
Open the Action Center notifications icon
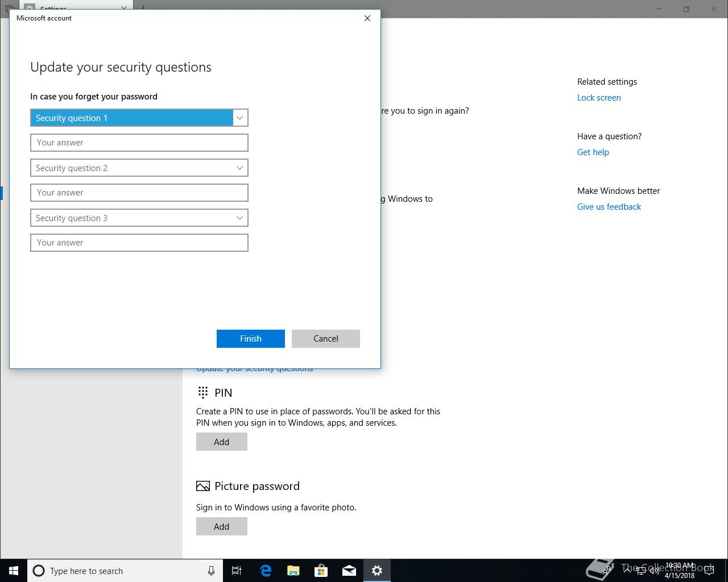pyautogui.click(x=710, y=571)
